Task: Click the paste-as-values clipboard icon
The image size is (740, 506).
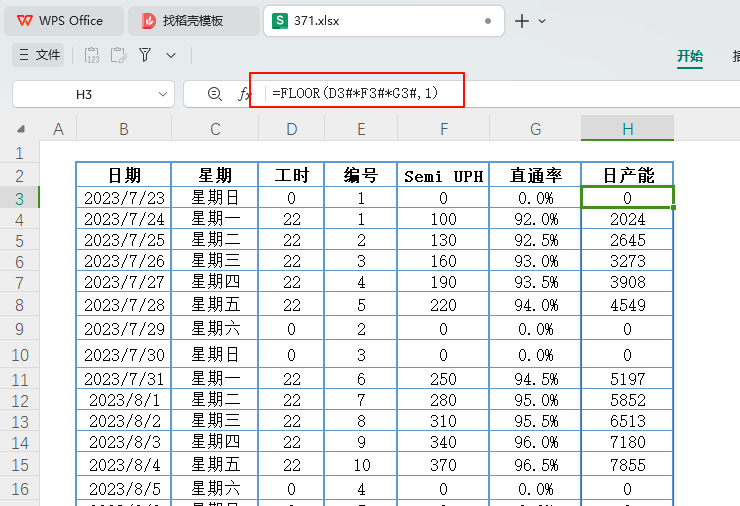Action: point(92,55)
